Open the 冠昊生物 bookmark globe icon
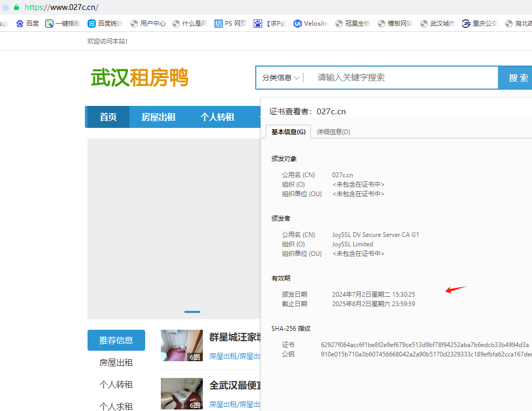This screenshot has height=411, width=532. (x=339, y=24)
